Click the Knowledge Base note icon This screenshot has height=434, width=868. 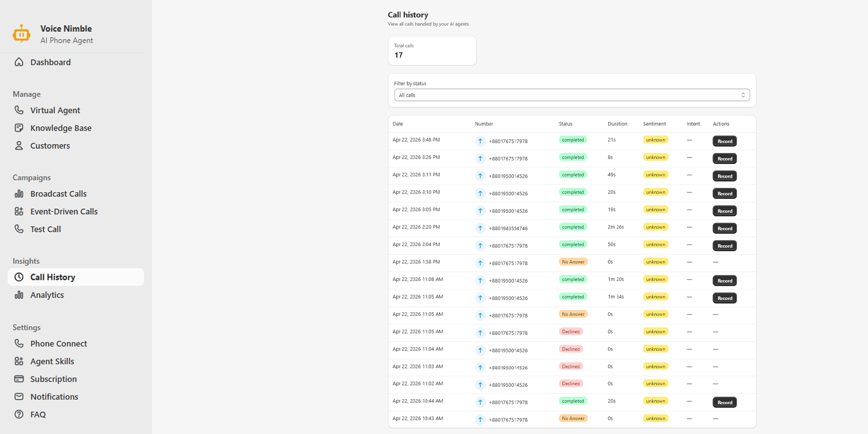click(19, 128)
